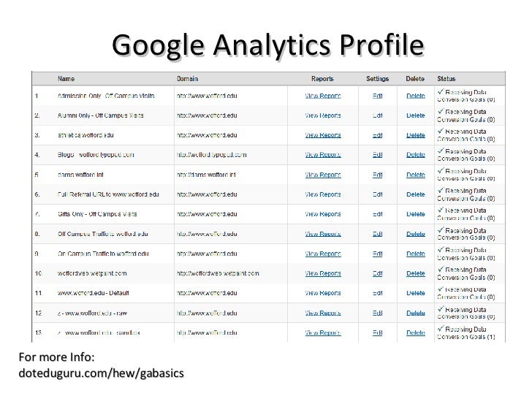
Task: Open View Reports for the Blogs typepad profile
Action: tap(322, 155)
